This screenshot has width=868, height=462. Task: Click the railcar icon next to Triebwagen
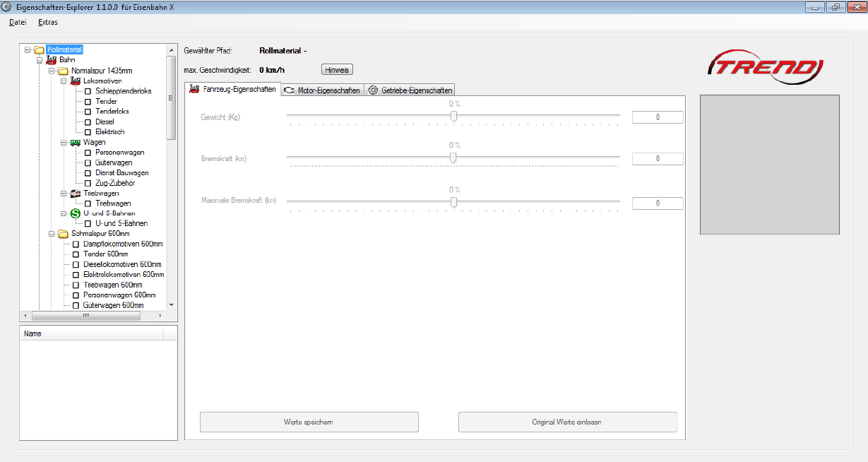tap(76, 193)
